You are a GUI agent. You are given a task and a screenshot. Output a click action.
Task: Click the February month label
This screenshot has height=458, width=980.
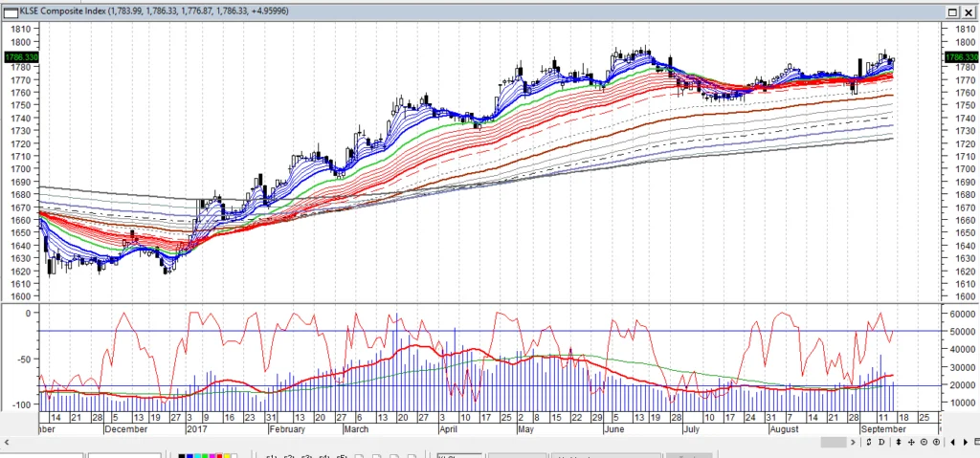(287, 429)
